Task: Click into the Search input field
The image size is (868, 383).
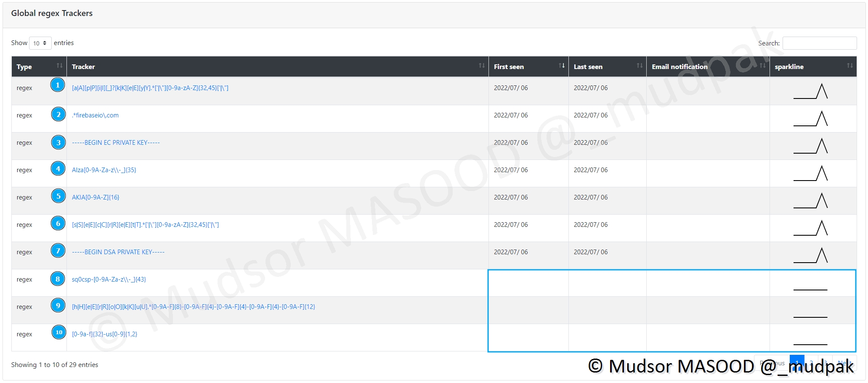Action: [819, 43]
